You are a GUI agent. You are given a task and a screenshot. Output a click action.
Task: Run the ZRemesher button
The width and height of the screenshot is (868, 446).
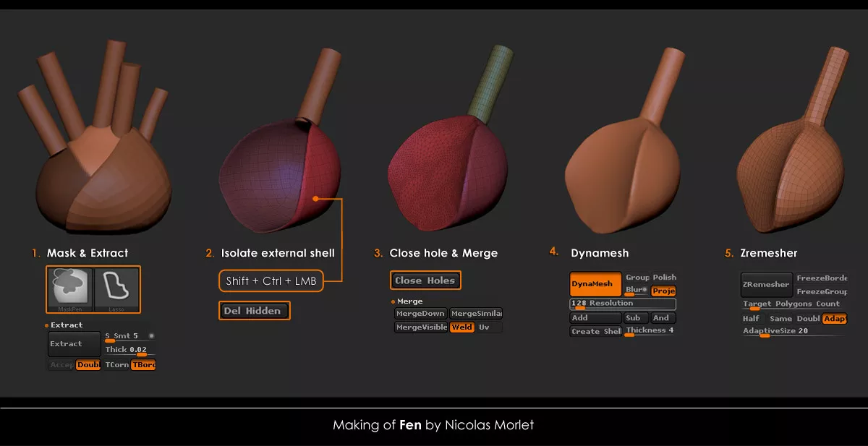[767, 285]
